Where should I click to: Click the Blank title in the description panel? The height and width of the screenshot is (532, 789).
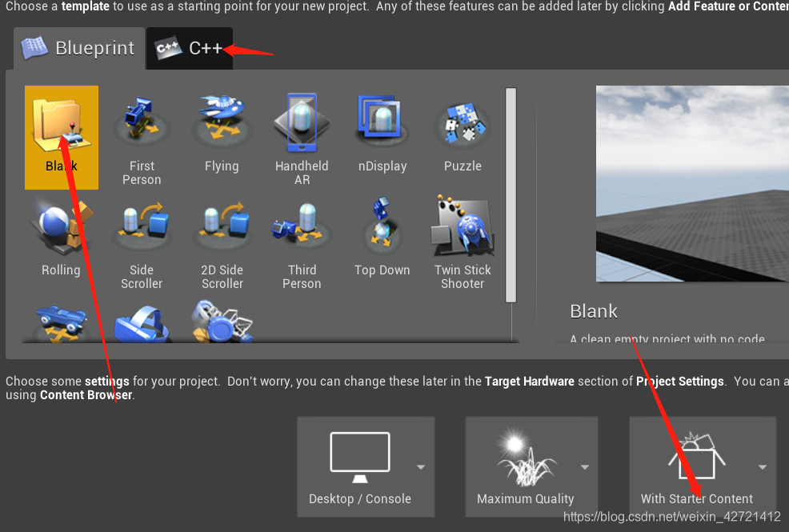click(594, 311)
